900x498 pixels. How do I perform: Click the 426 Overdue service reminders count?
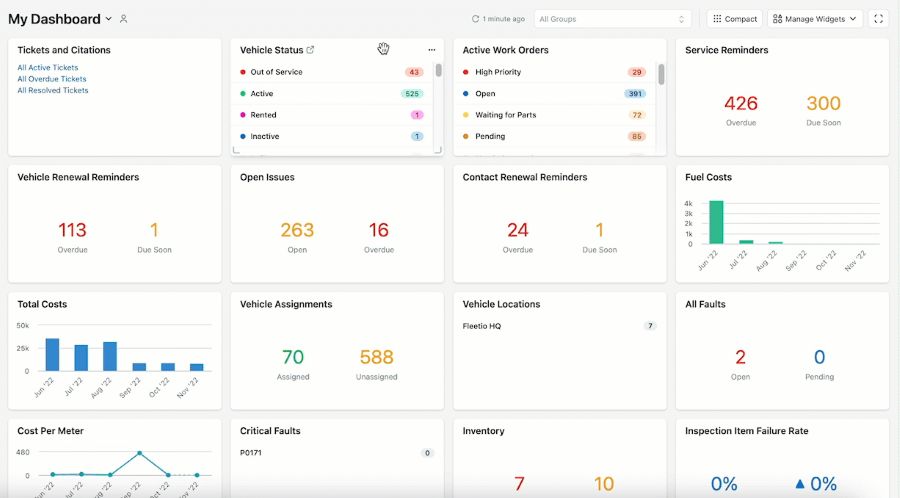pyautogui.click(x=740, y=103)
